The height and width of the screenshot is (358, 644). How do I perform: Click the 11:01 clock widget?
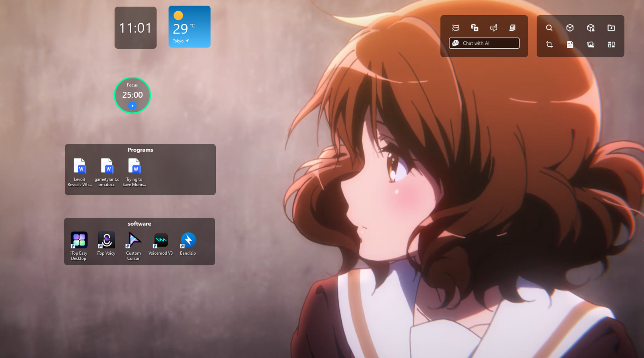[x=136, y=28]
